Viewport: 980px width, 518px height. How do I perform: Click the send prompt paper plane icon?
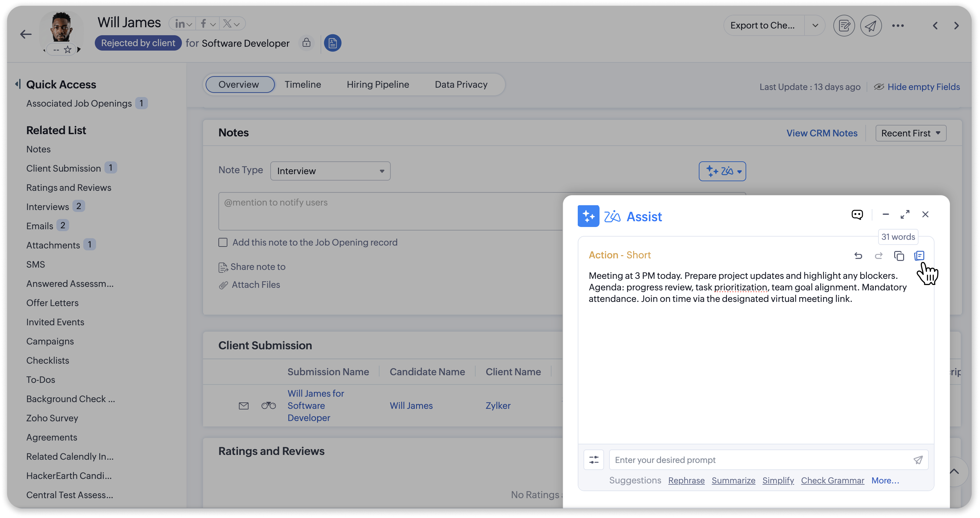coord(918,460)
